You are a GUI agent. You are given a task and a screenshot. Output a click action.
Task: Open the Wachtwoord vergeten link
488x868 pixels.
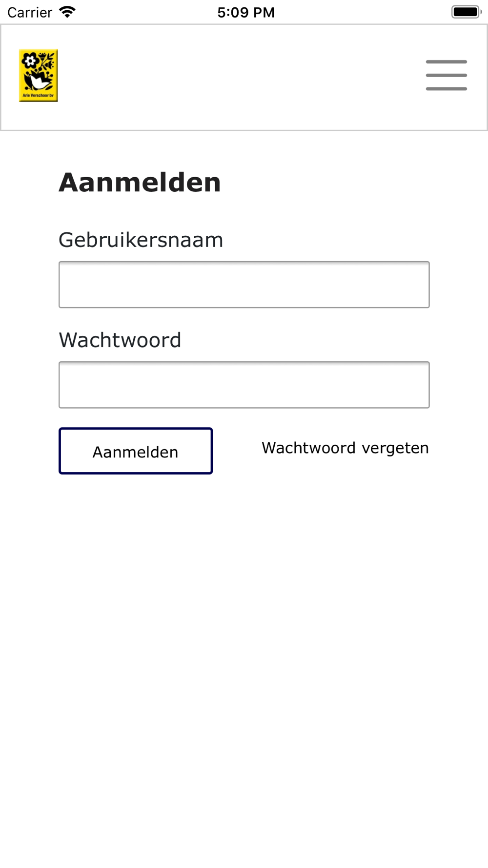pos(345,448)
